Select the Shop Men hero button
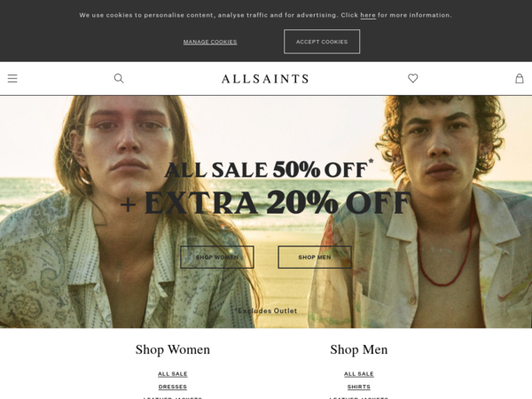The width and height of the screenshot is (532, 399). pyautogui.click(x=315, y=257)
